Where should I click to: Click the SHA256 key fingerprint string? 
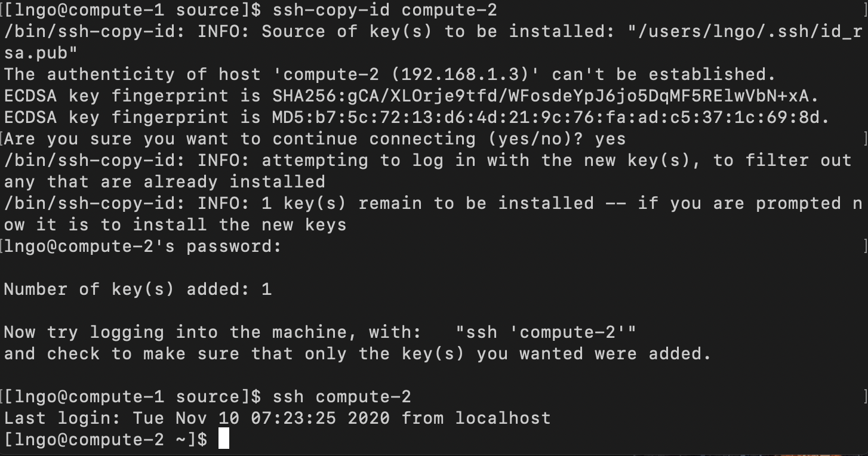pyautogui.click(x=546, y=96)
